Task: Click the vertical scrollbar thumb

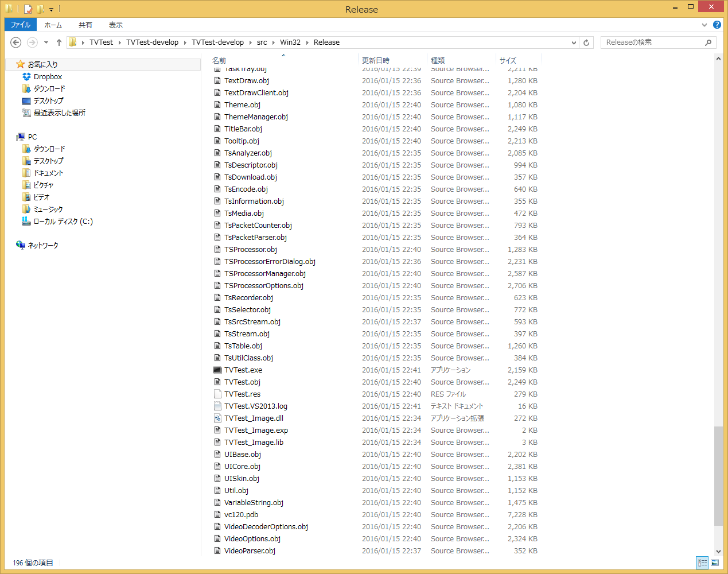Action: (718, 475)
